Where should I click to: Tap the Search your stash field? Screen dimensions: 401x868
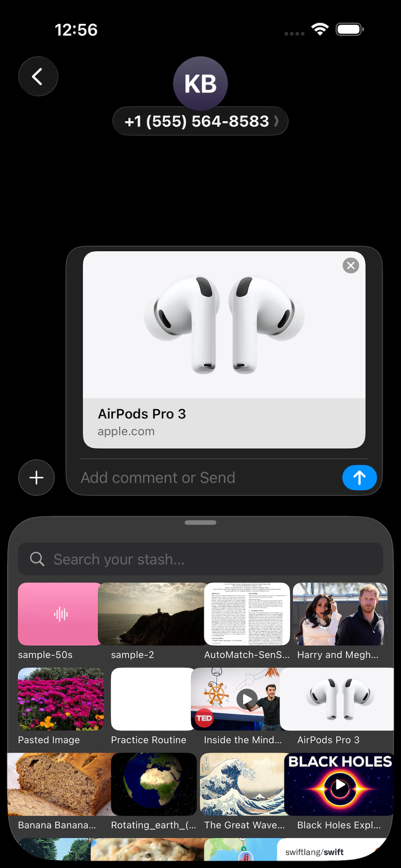tap(200, 559)
